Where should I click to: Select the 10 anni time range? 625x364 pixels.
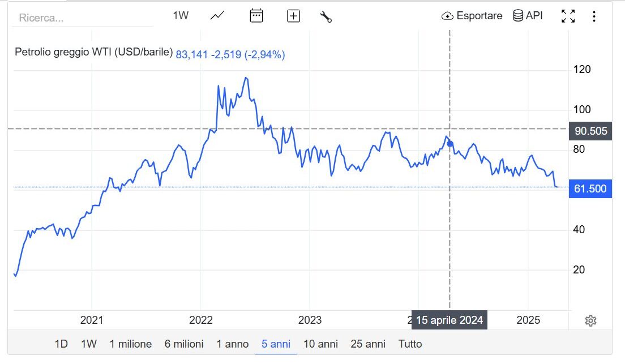click(320, 344)
